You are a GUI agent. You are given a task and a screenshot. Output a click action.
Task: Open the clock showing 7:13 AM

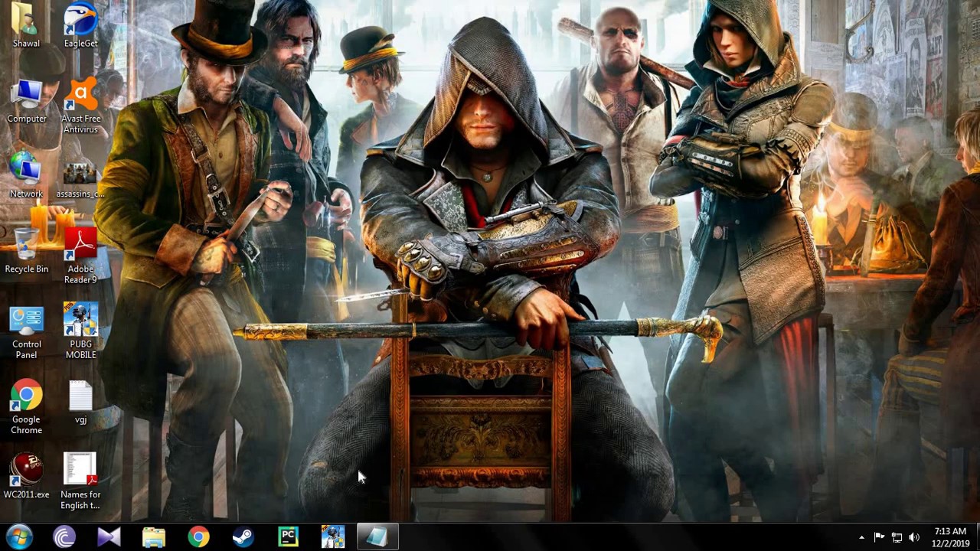pyautogui.click(x=950, y=537)
